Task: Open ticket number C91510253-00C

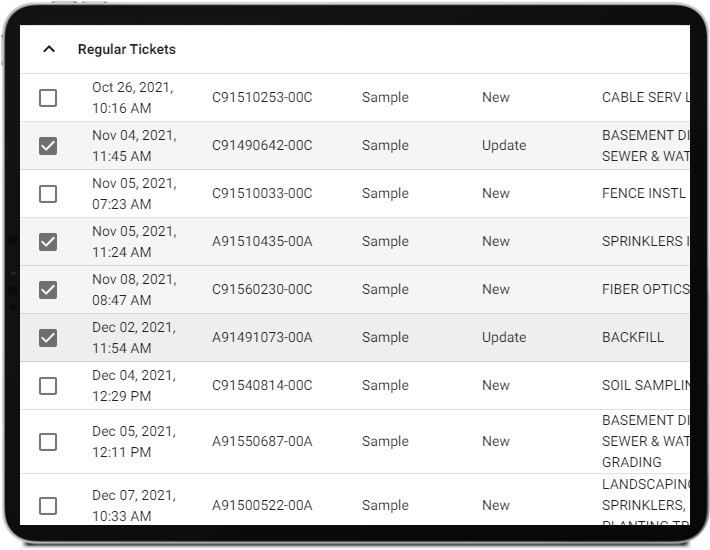Action: click(x=262, y=97)
